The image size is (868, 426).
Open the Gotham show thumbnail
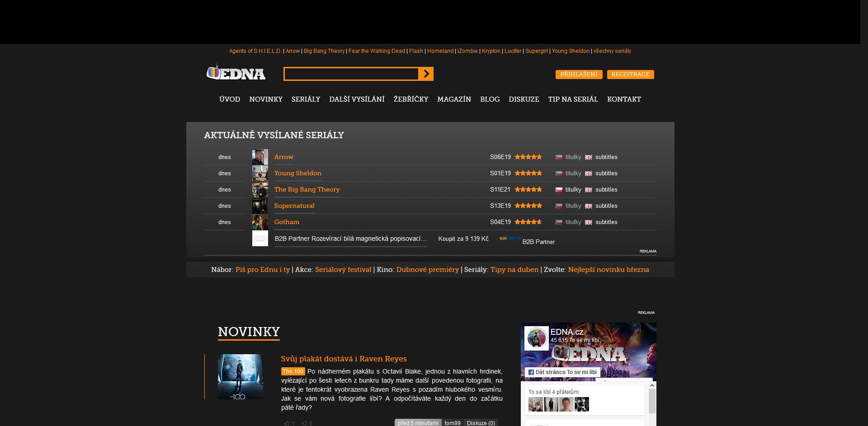point(260,222)
